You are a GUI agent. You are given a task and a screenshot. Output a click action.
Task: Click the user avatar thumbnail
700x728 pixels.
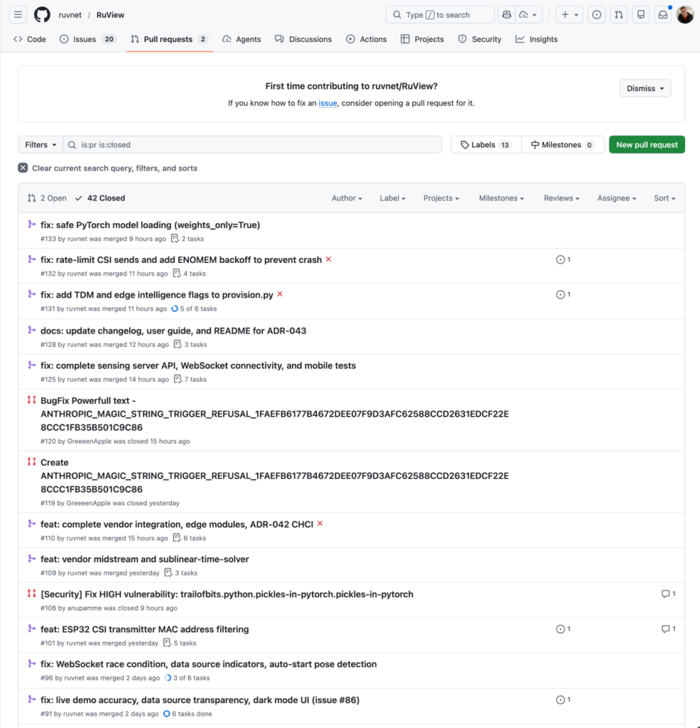(x=684, y=15)
